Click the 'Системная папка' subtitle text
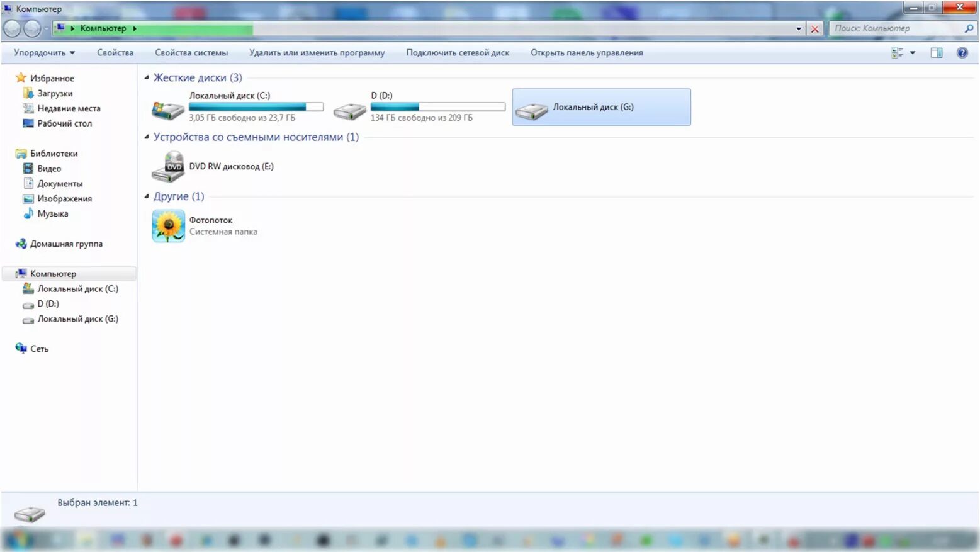The height and width of the screenshot is (552, 980). (x=223, y=232)
